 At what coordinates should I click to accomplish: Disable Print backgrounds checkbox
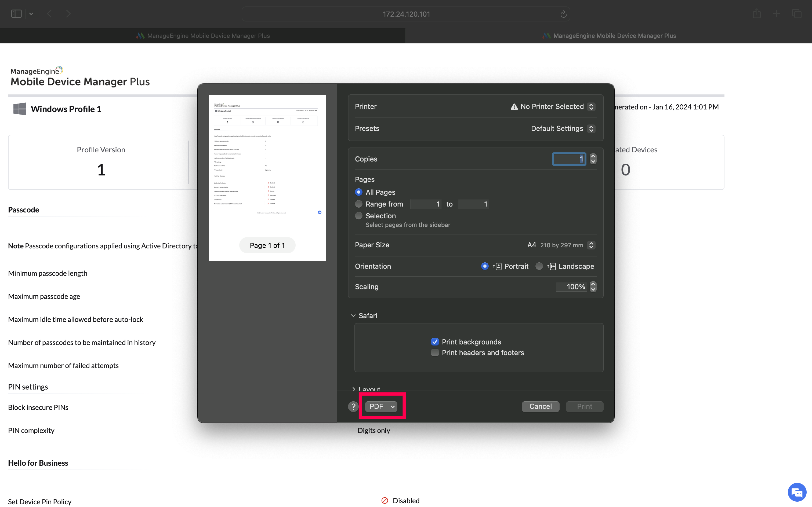(435, 342)
